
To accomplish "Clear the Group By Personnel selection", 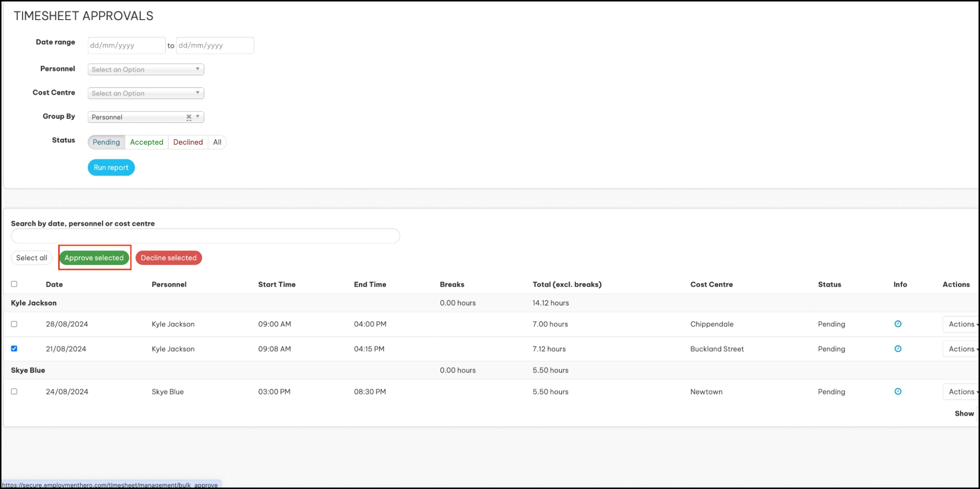I will (x=189, y=117).
